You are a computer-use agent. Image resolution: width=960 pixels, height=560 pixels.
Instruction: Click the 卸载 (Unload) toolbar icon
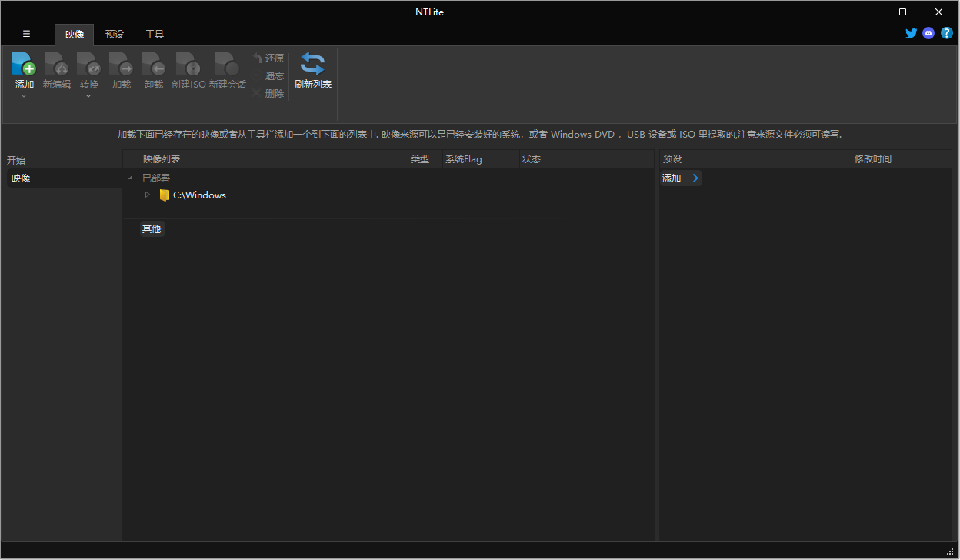pos(153,69)
